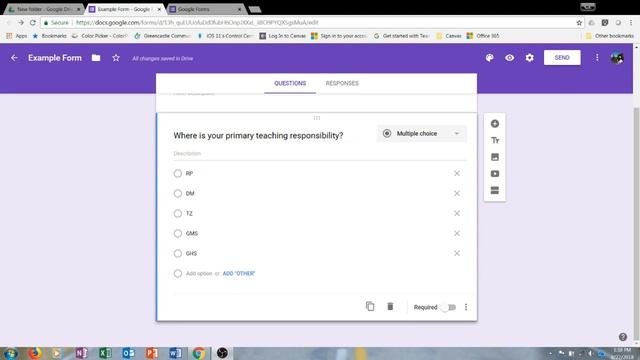Preview the form with eye icon
The height and width of the screenshot is (360, 640).
click(509, 58)
